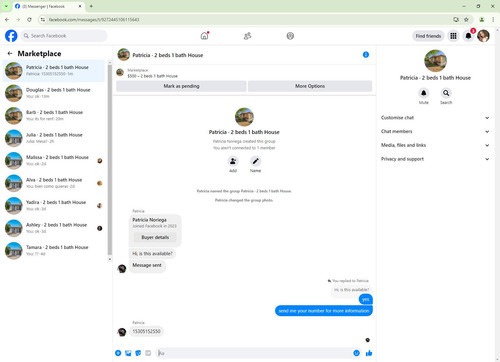The height and width of the screenshot is (362, 500).
Task: Go back from Marketplace with the arrow
Action: [10, 53]
